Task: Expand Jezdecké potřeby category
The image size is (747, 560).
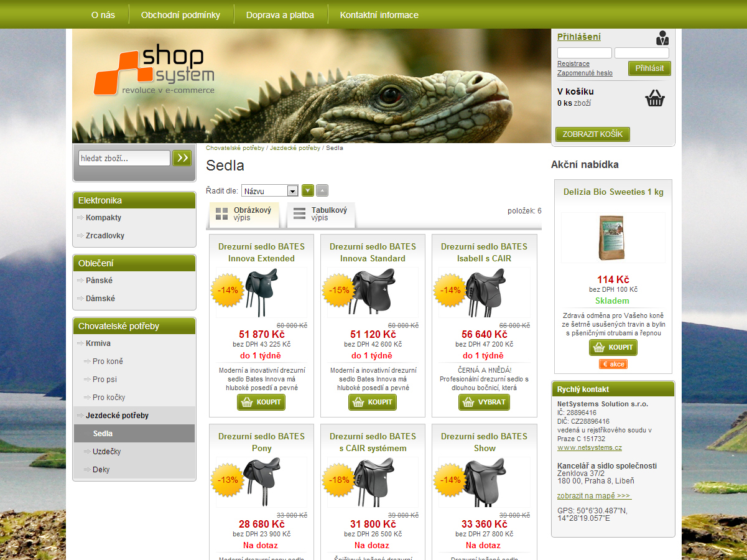Action: (x=117, y=415)
